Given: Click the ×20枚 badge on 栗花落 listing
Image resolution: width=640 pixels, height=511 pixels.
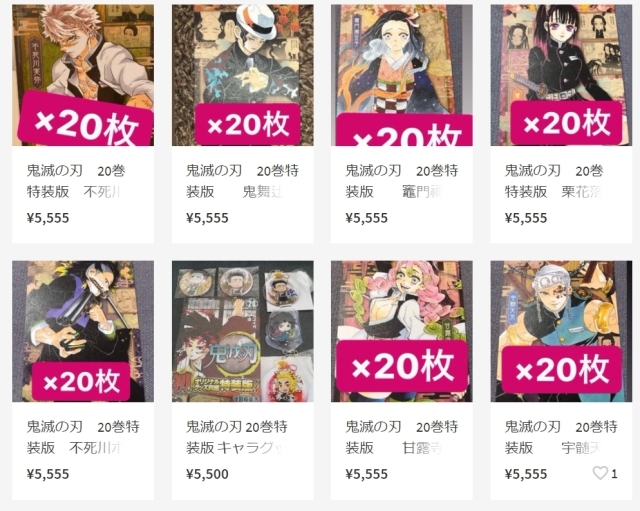Looking at the screenshot, I should click(567, 123).
